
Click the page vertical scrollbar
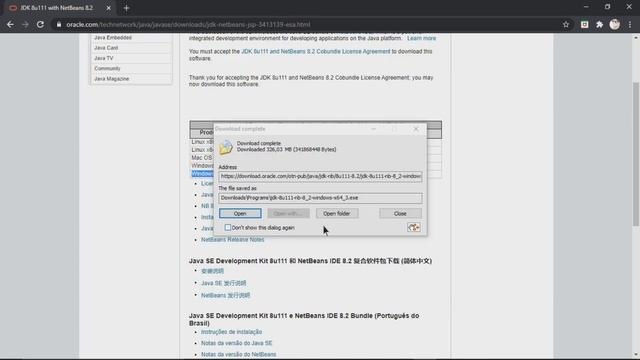[x=636, y=153]
